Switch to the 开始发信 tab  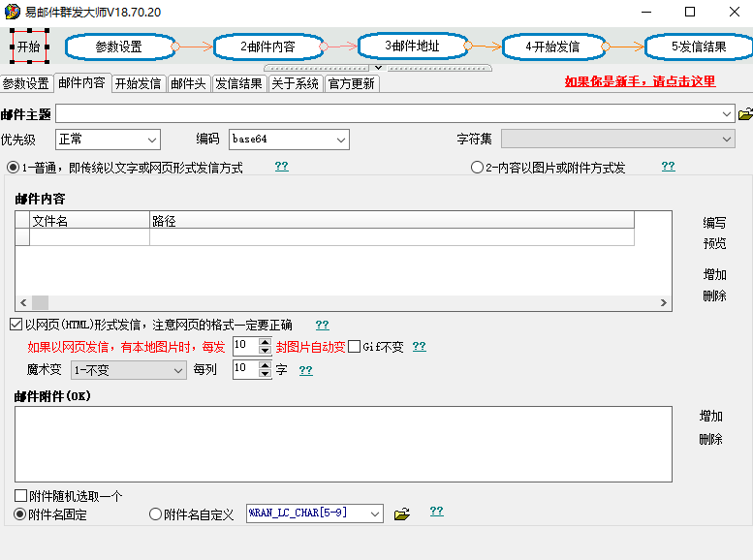[139, 83]
